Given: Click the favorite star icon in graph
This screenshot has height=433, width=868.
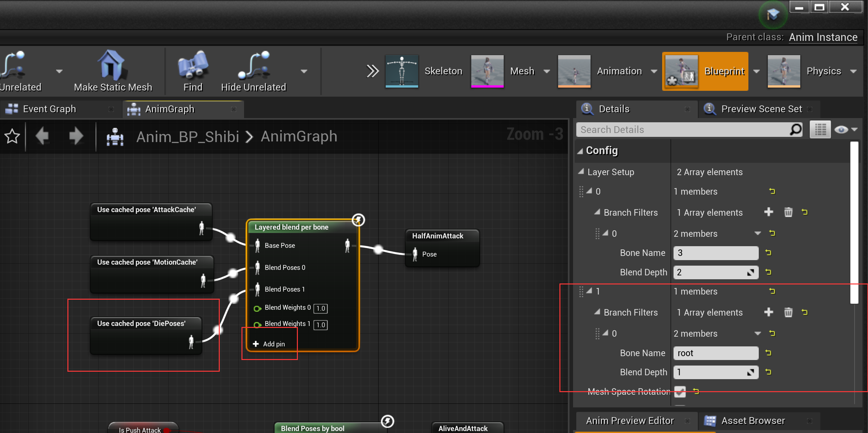Looking at the screenshot, I should coord(12,137).
